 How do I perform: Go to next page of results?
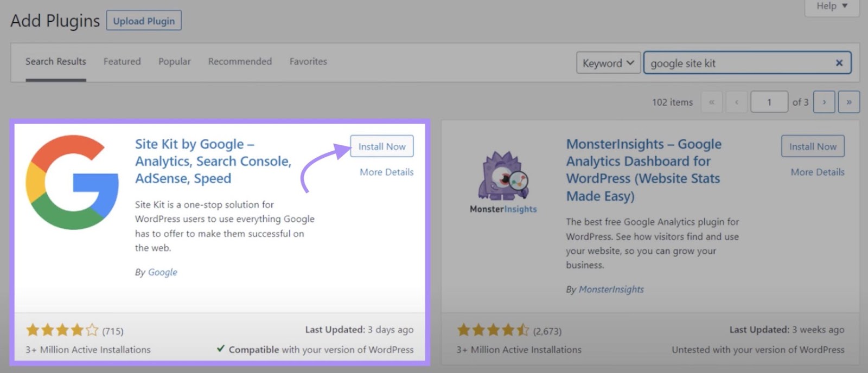click(824, 102)
